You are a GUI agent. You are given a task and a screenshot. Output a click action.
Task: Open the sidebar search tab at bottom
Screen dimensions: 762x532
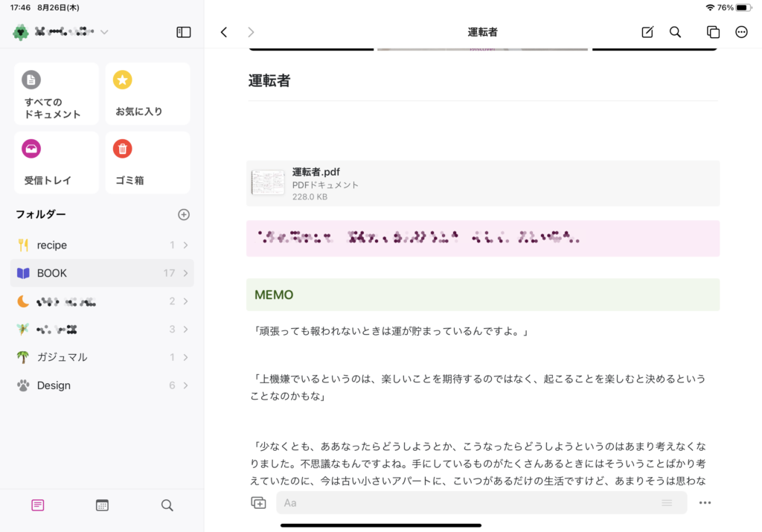pos(167,505)
